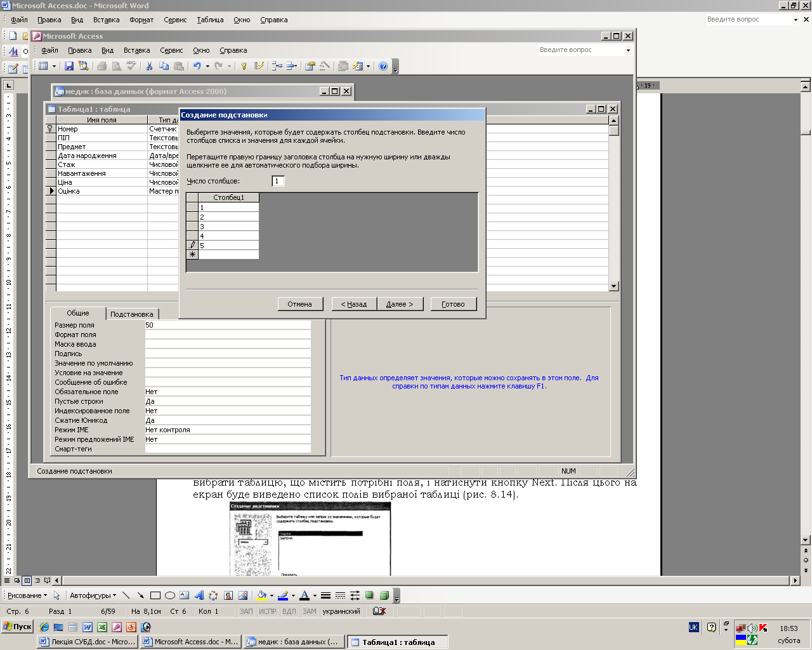812x650 pixels.
Task: Click the Готово button in wizard
Action: [x=454, y=304]
